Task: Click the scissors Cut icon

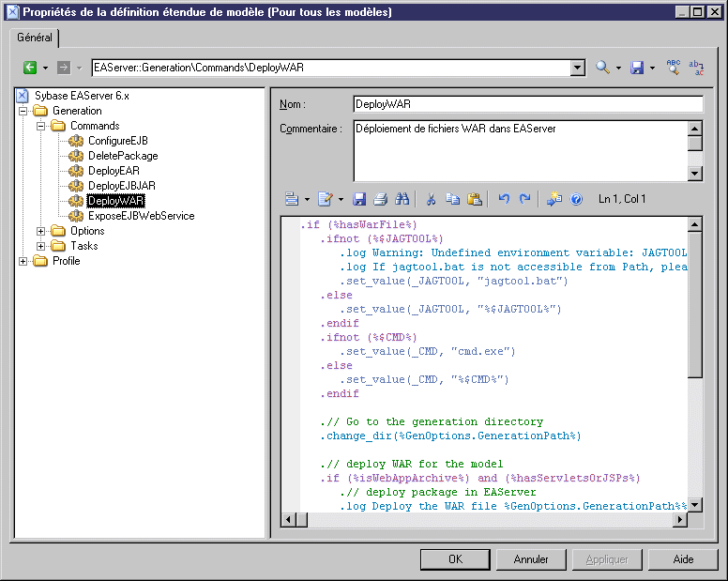Action: (431, 199)
